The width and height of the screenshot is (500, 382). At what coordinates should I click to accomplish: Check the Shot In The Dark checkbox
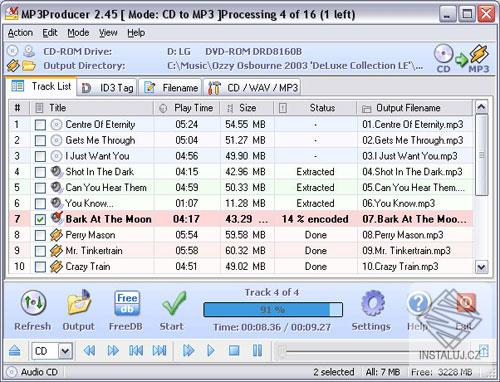click(x=40, y=172)
